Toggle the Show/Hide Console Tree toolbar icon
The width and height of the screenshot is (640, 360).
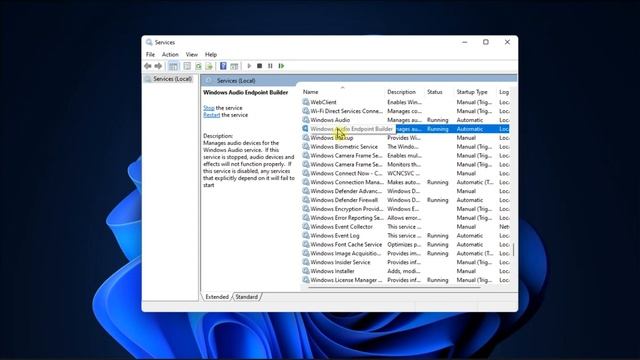click(x=173, y=66)
